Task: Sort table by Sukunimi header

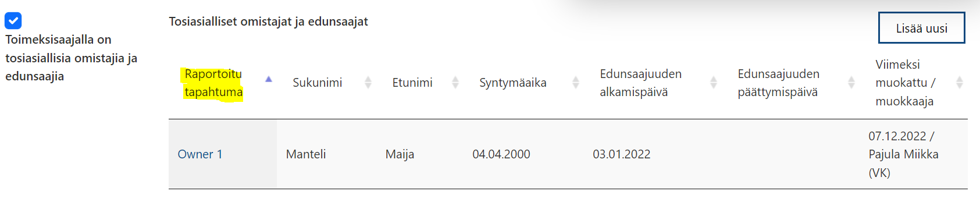Action: [317, 83]
